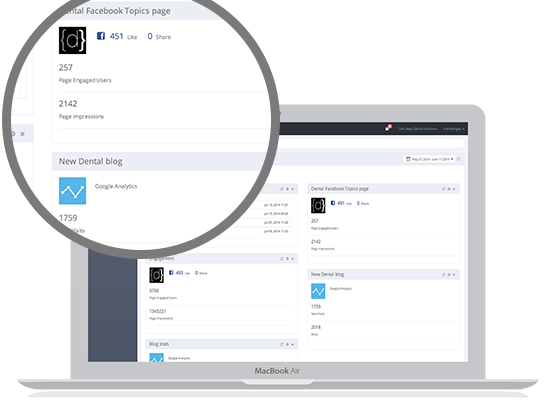Close the Blog stats widget
Screen dimensions: 550x400
click(x=293, y=344)
